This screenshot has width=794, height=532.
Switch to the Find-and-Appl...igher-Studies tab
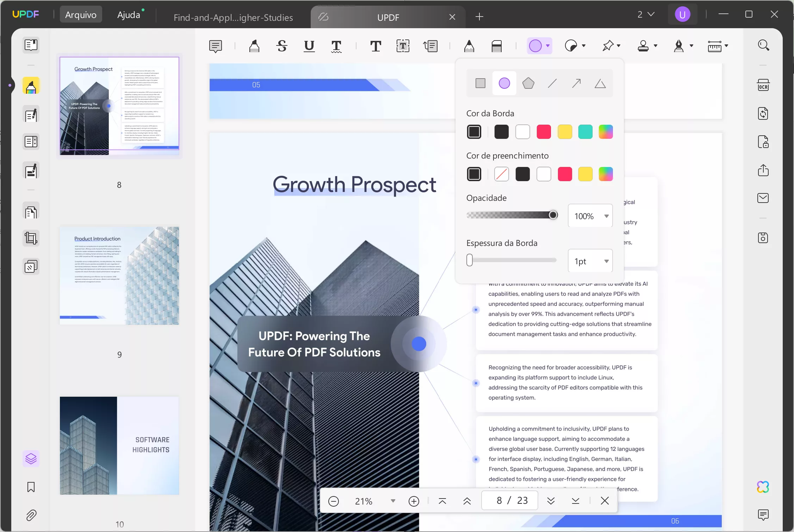click(233, 17)
